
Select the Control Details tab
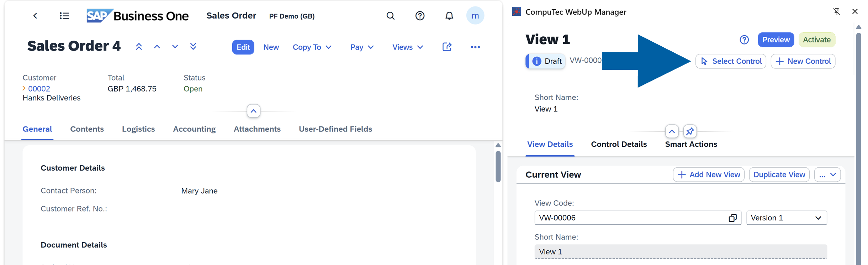(619, 144)
